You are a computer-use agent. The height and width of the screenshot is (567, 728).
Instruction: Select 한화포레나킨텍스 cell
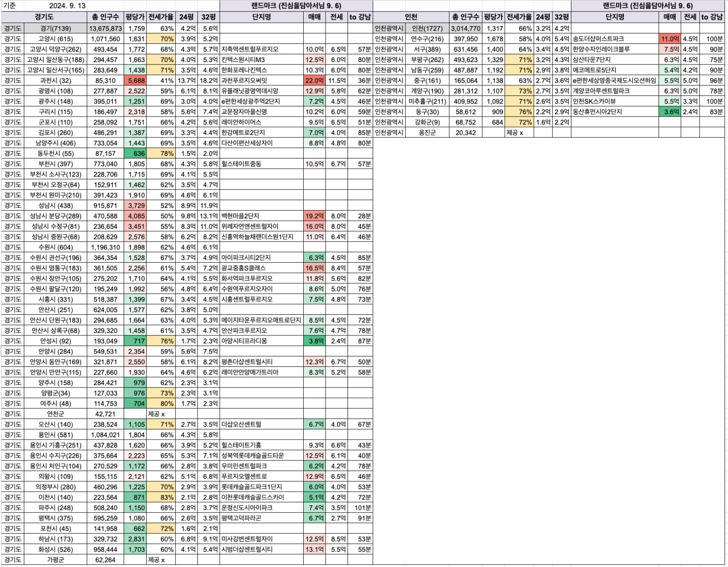click(261, 70)
